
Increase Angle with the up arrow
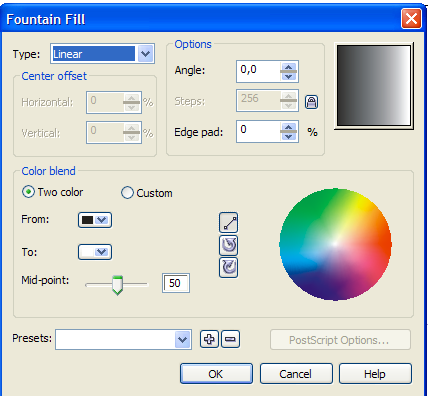(x=289, y=67)
